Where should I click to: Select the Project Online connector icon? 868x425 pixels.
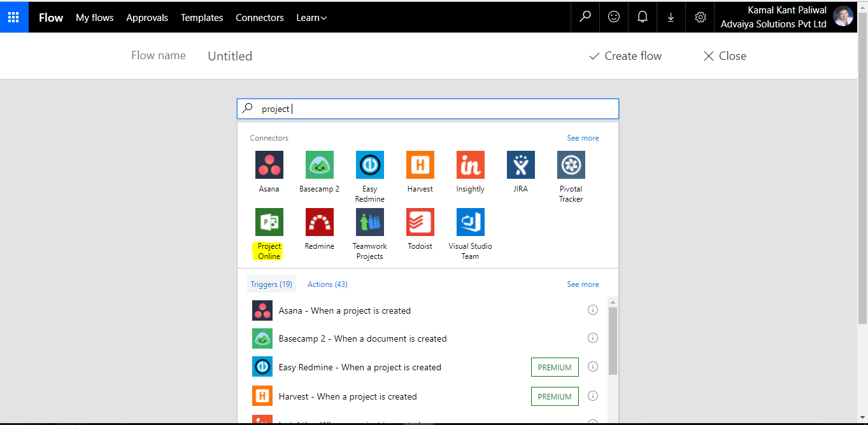point(269,222)
